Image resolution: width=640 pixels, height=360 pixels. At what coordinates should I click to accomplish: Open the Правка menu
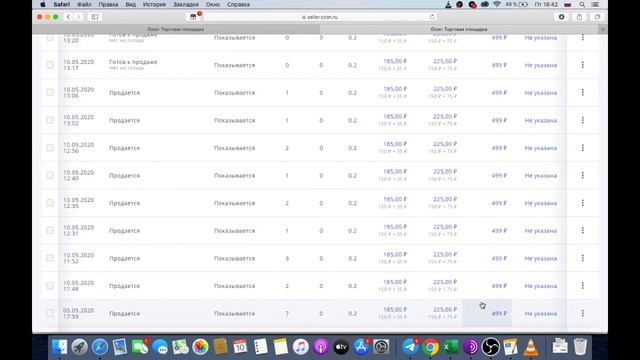coord(108,4)
